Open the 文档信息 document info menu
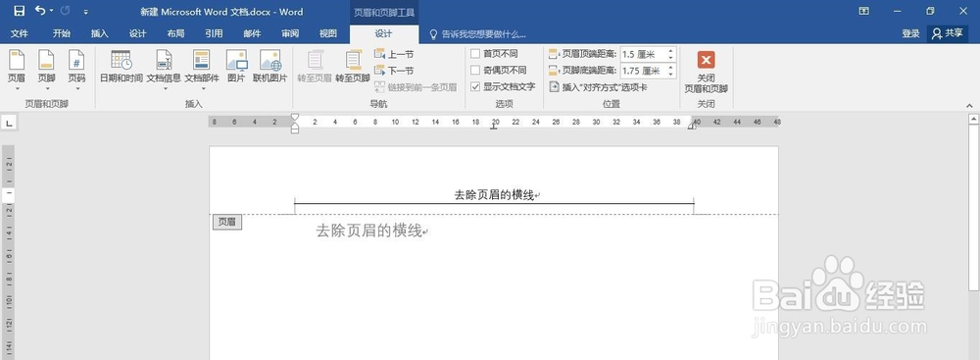 coord(164,70)
